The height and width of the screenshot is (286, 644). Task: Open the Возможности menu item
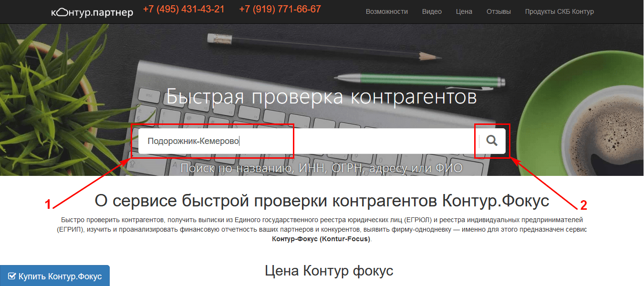(x=387, y=11)
